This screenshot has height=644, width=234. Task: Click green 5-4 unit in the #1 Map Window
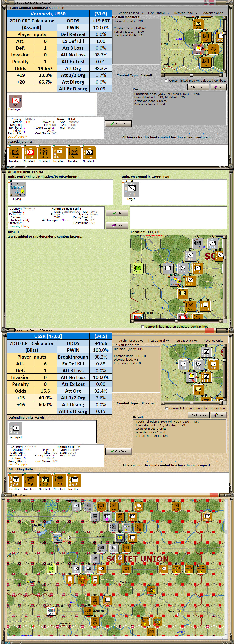pyautogui.click(x=51, y=569)
